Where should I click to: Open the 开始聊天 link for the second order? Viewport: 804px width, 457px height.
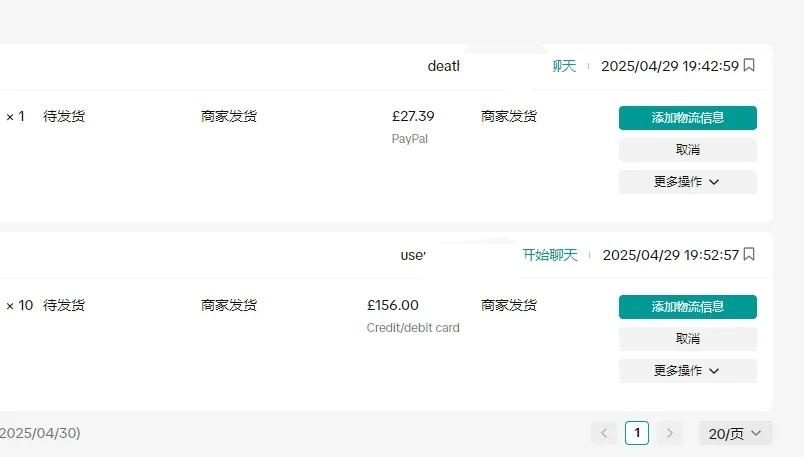coord(550,255)
